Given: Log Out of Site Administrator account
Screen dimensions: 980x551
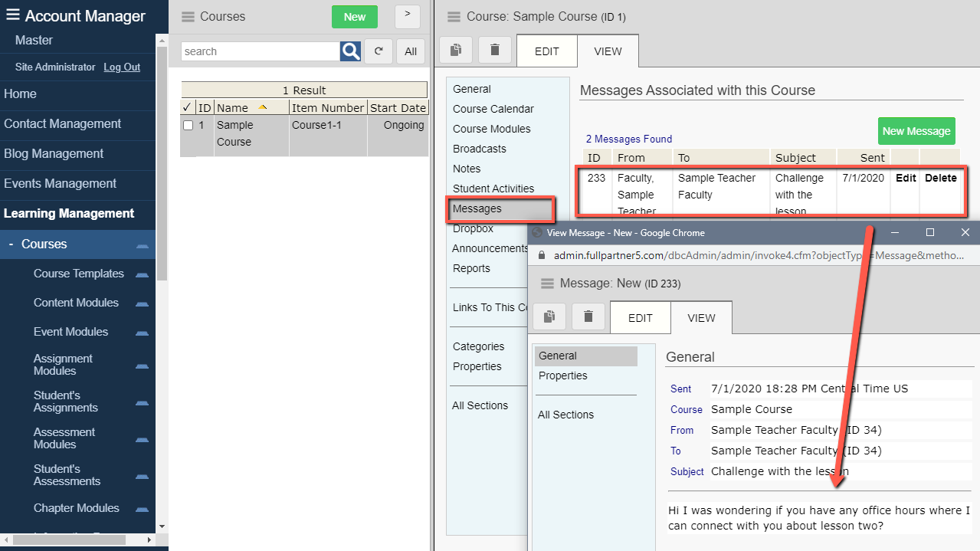Looking at the screenshot, I should [x=122, y=67].
